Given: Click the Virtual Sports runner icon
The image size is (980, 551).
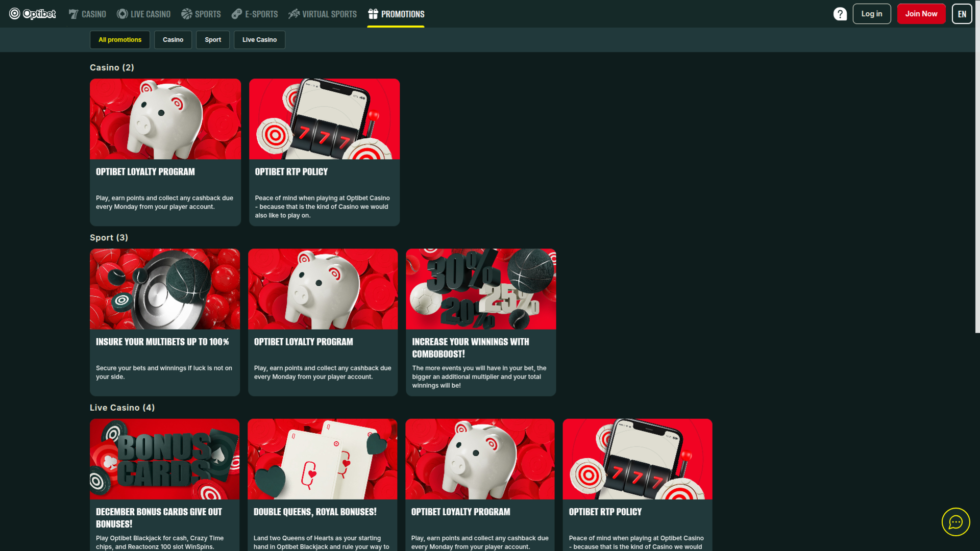Looking at the screenshot, I should coord(294,14).
